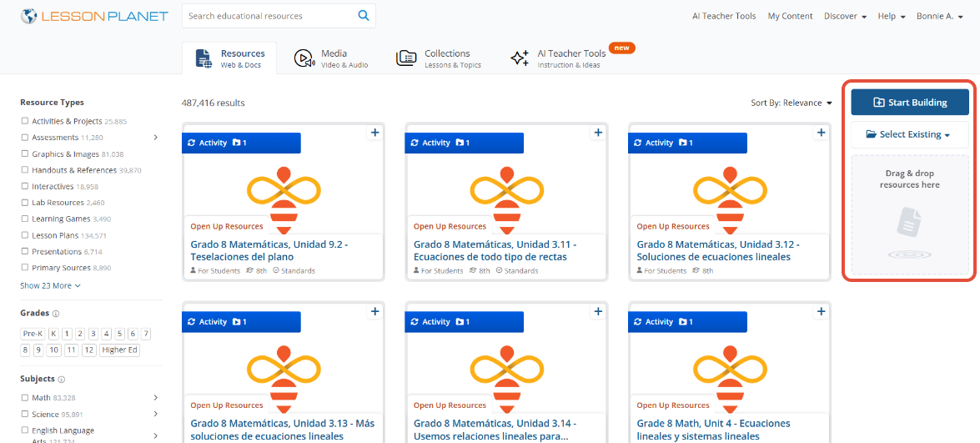980x443 pixels.
Task: Add Unidad 3.12 Soluciones card with plus icon
Action: (821, 133)
